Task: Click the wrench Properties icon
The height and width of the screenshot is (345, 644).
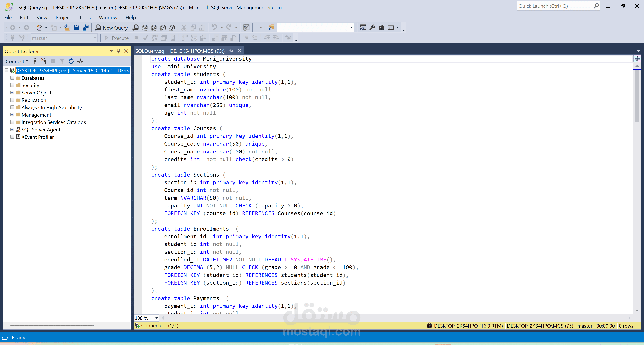Action: (x=372, y=28)
